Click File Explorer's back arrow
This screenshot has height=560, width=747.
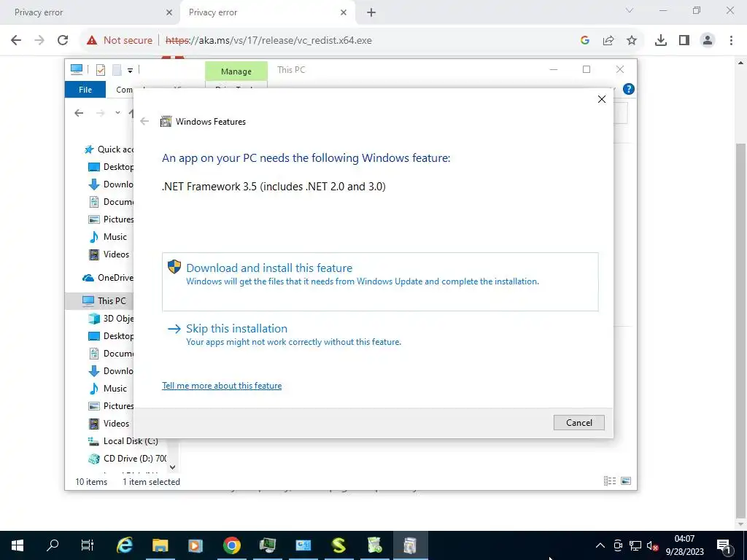[x=79, y=113]
